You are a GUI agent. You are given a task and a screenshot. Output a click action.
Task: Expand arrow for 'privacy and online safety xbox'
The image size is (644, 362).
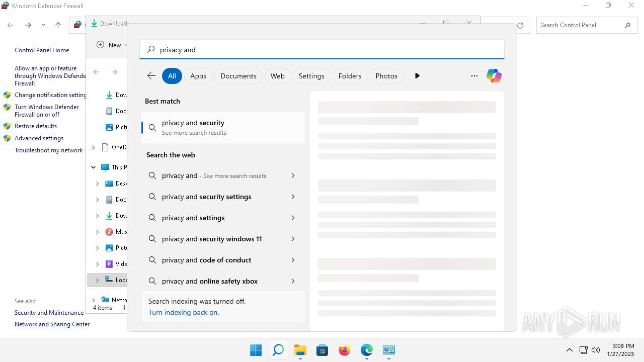click(x=293, y=281)
